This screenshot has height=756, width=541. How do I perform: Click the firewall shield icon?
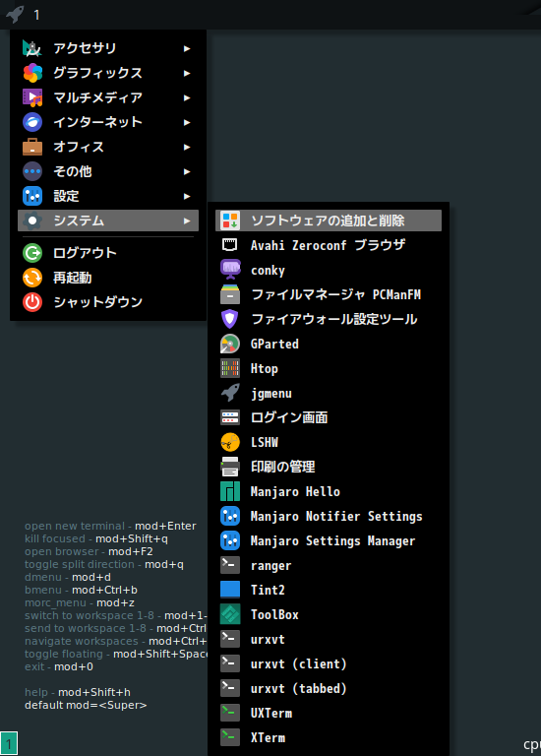click(x=230, y=319)
